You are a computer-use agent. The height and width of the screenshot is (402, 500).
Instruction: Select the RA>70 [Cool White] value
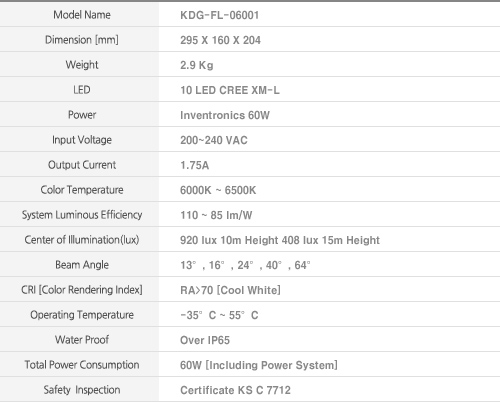230,290
